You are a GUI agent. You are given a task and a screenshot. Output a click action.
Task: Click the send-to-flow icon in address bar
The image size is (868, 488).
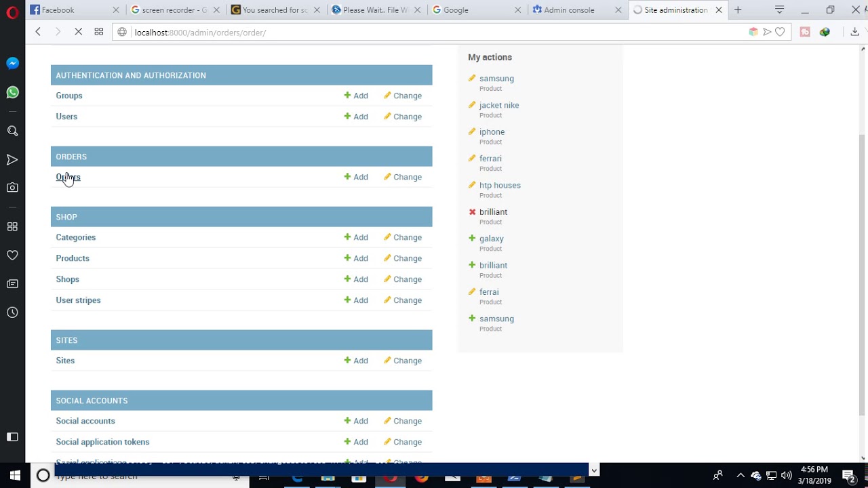tap(767, 32)
